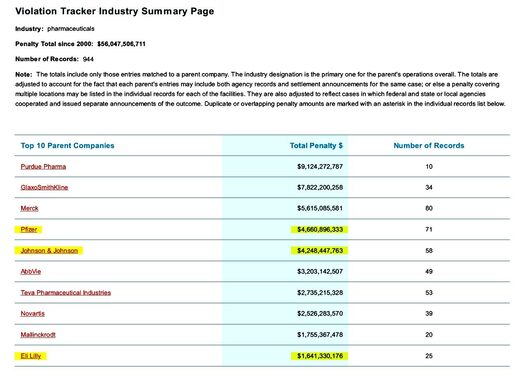The height and width of the screenshot is (373, 520).
Task: Follow the Mallinckrodt company link
Action: click(38, 334)
